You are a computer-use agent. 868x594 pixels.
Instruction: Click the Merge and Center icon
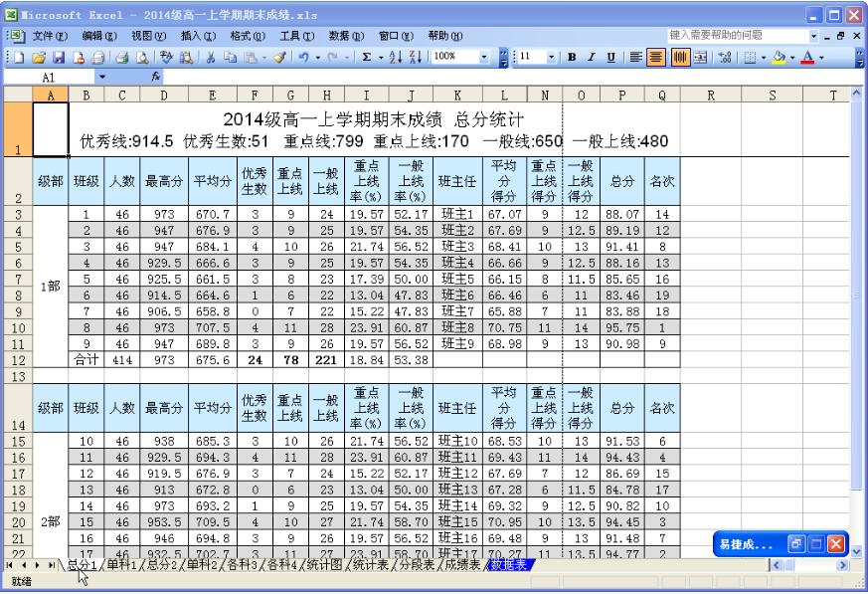[x=700, y=57]
